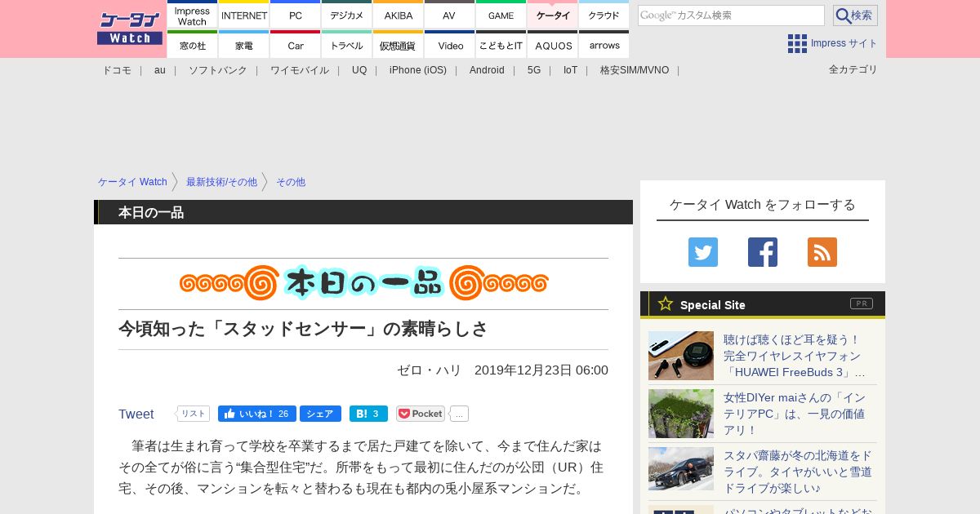Click the Special Site star icon
980x514 pixels.
coord(666,304)
